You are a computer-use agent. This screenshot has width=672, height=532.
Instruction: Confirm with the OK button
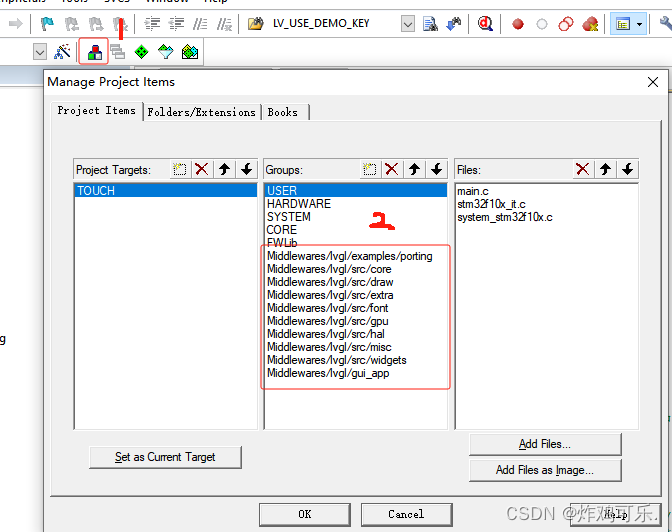tap(305, 514)
